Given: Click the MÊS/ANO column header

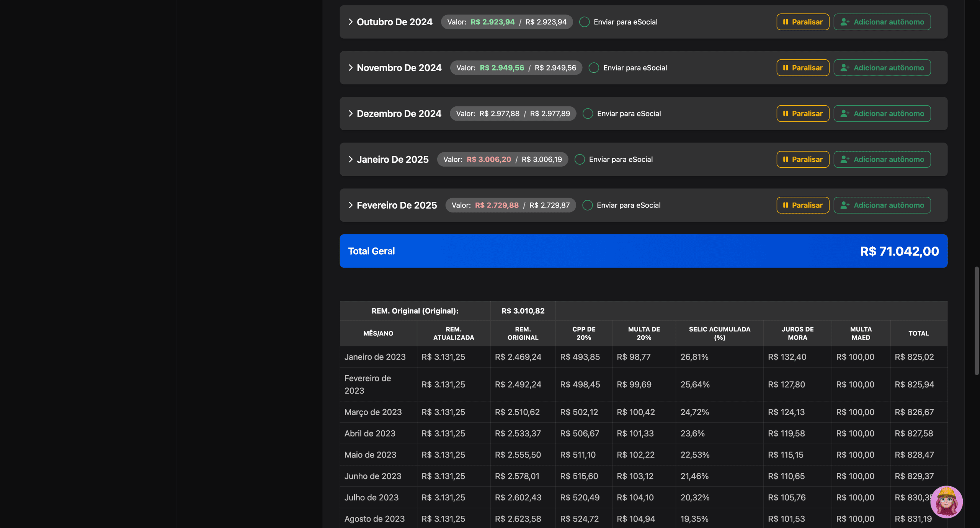Looking at the screenshot, I should click(378, 333).
